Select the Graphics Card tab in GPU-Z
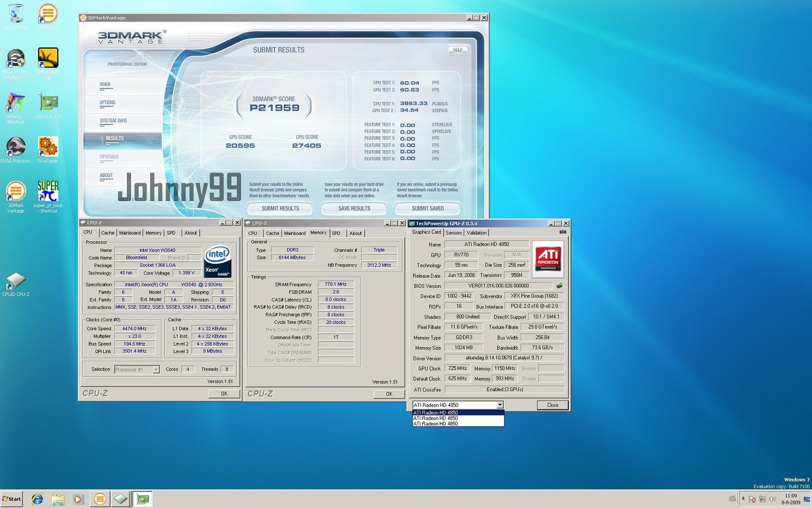The image size is (812, 508). [426, 232]
